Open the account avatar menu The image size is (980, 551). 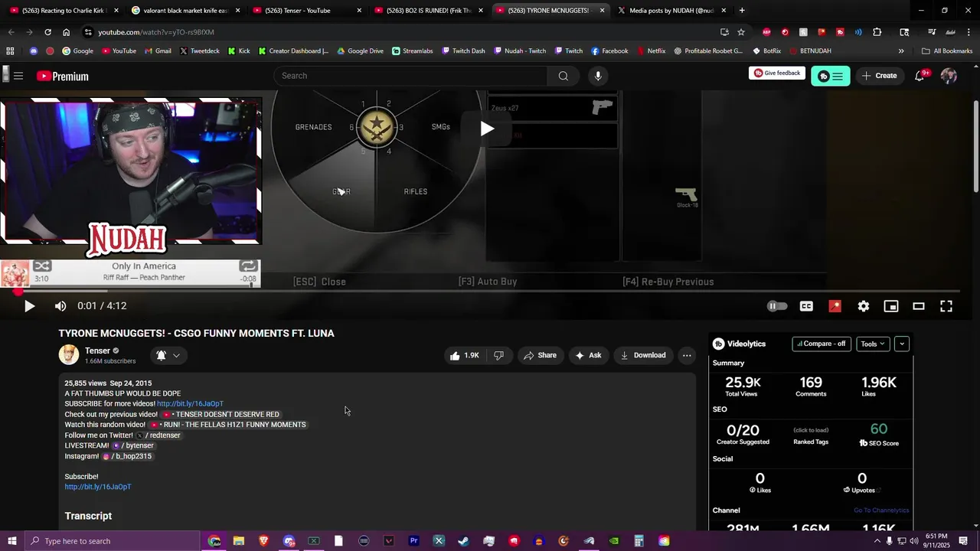[949, 76]
